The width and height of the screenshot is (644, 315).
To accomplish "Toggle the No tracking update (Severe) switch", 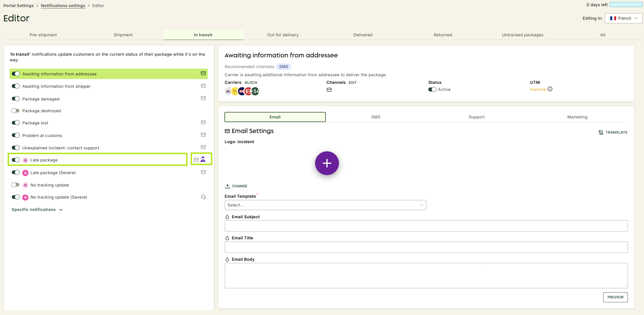I will pos(16,197).
